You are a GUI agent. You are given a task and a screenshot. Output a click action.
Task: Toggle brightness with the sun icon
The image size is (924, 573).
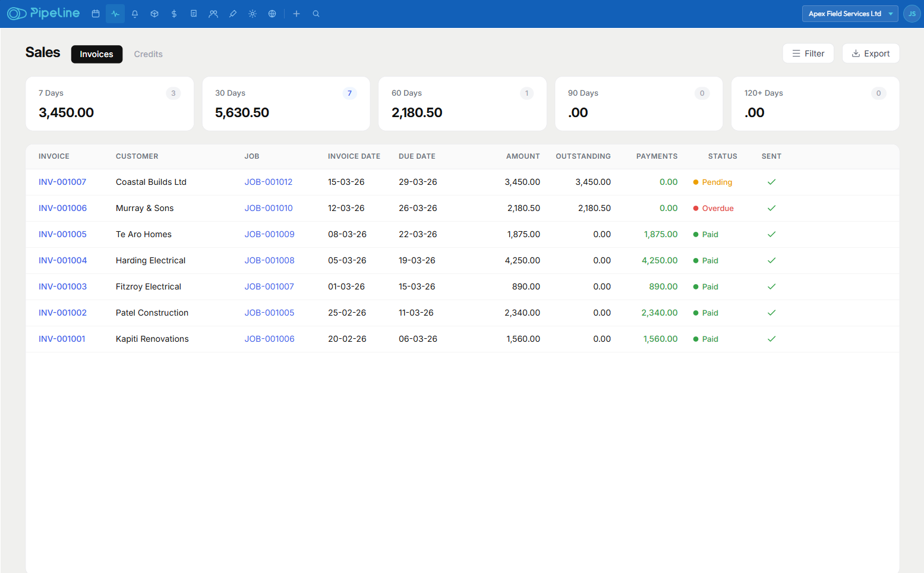point(252,13)
